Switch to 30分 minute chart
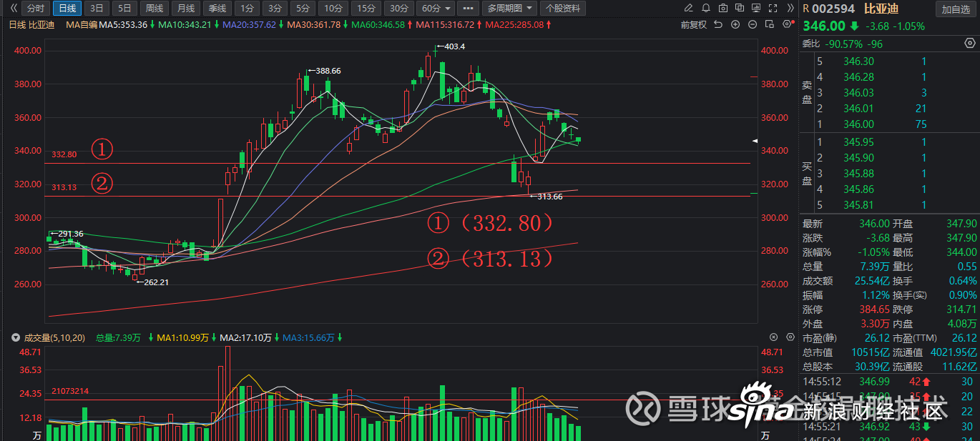Screen dimensions: 980x441 coord(400,9)
